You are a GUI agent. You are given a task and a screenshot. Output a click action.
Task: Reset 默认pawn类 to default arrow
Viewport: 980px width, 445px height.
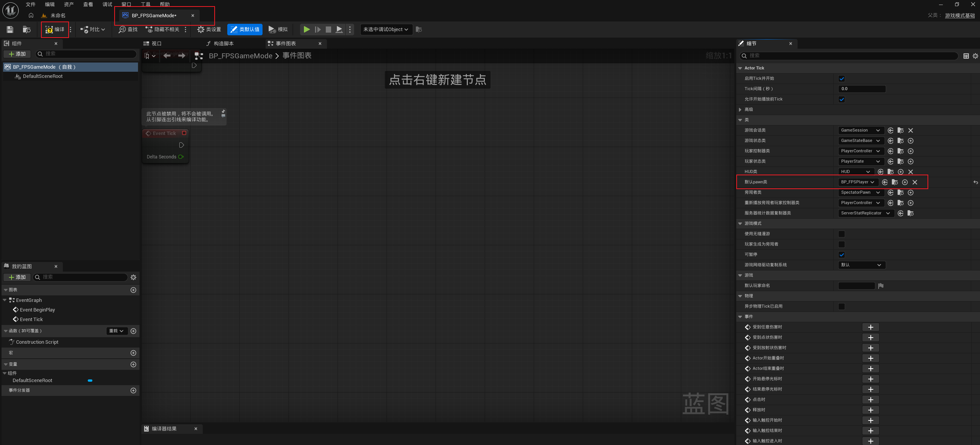[975, 182]
